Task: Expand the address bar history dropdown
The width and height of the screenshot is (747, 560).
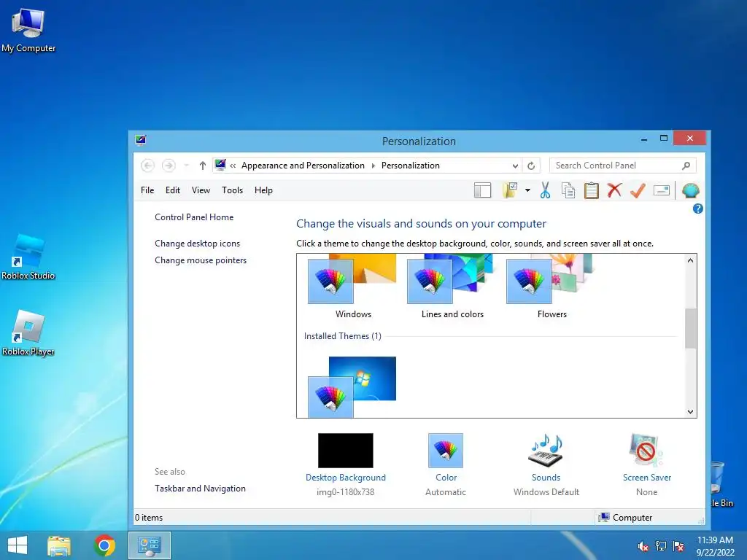Action: (x=515, y=166)
